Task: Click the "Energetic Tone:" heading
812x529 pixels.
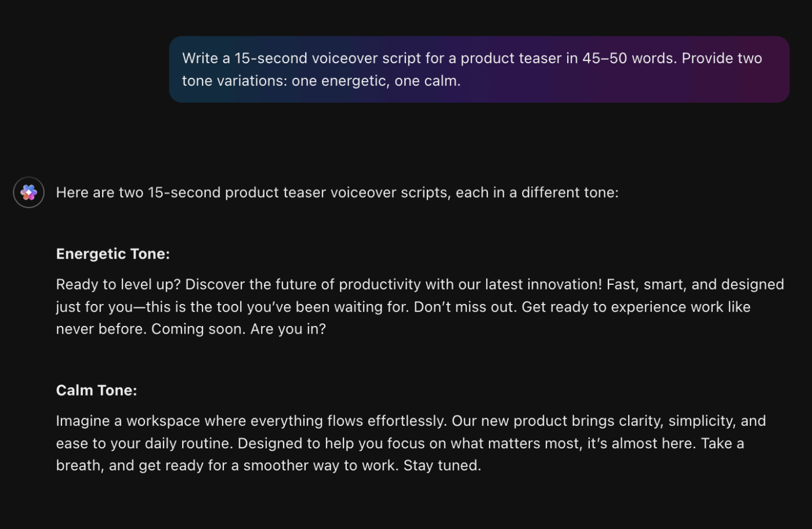Action: click(x=113, y=254)
